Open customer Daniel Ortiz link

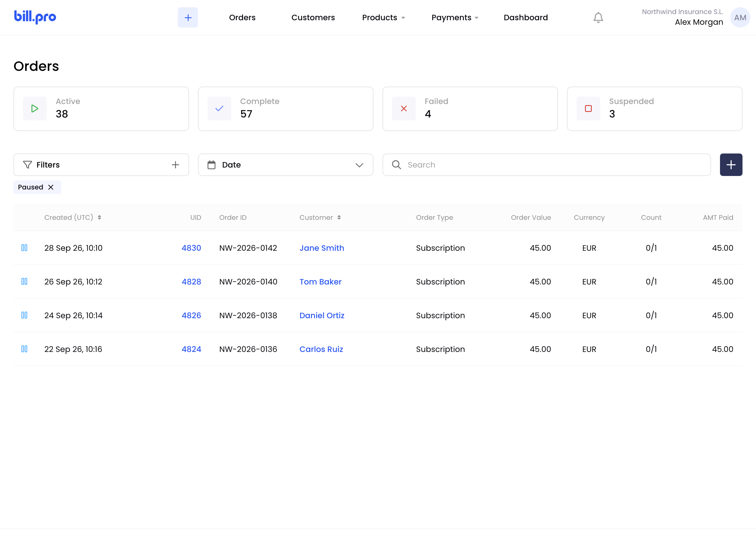click(322, 315)
